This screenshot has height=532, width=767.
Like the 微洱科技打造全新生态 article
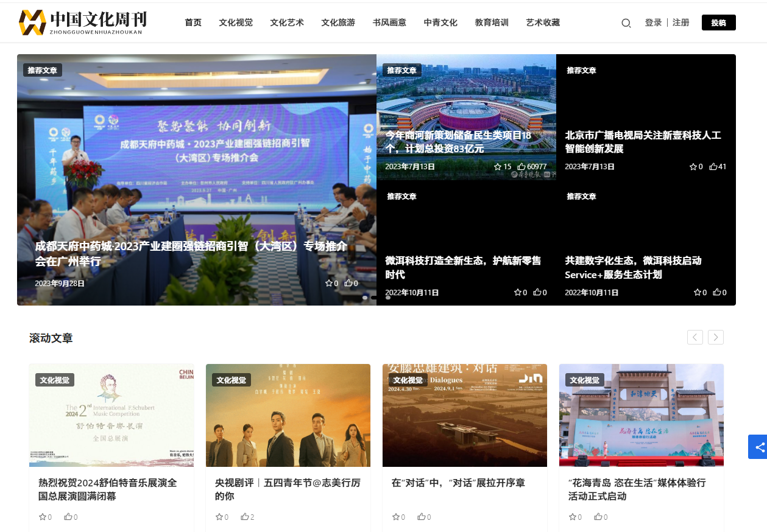(537, 292)
